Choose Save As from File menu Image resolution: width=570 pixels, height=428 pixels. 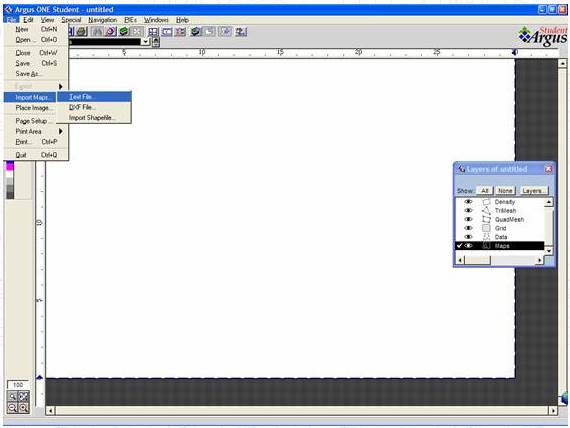(x=36, y=74)
